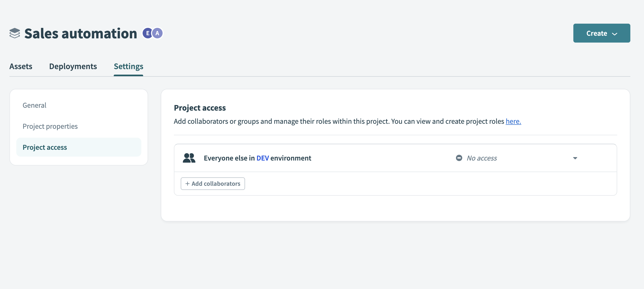Image resolution: width=644 pixels, height=289 pixels.
Task: Follow the 'here.' project roles link
Action: click(513, 121)
